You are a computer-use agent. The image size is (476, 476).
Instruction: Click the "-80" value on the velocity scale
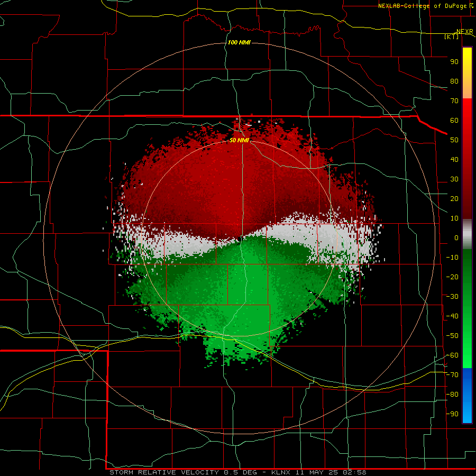click(452, 395)
